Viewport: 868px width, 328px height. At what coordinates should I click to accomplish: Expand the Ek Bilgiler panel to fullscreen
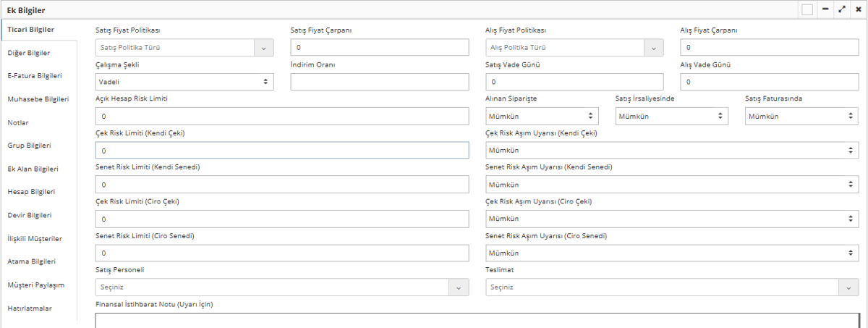tap(842, 9)
